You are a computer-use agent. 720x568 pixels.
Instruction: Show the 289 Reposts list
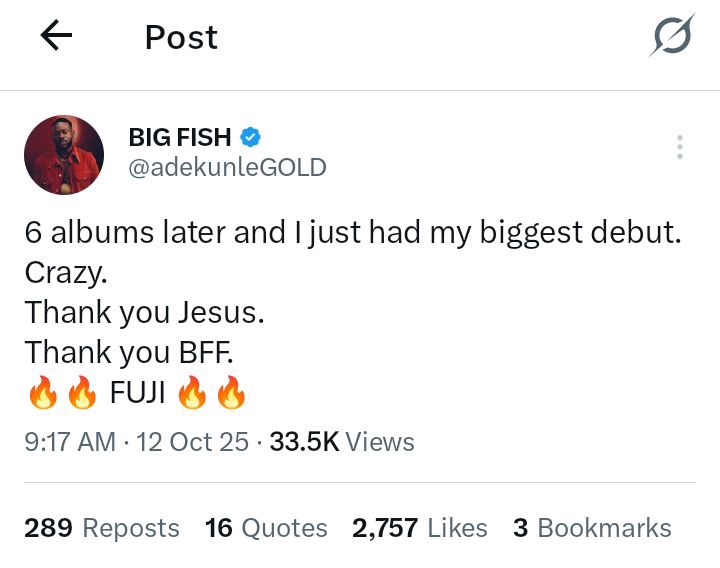tap(102, 528)
